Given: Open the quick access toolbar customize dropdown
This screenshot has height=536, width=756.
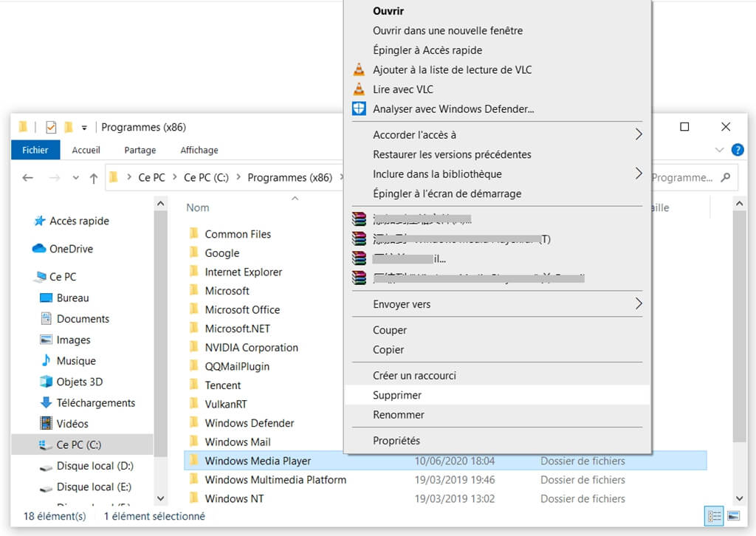Looking at the screenshot, I should coord(84,128).
